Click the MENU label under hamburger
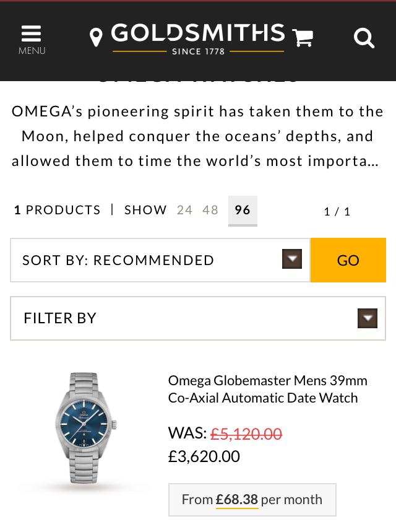The width and height of the screenshot is (396, 532). coord(32,51)
